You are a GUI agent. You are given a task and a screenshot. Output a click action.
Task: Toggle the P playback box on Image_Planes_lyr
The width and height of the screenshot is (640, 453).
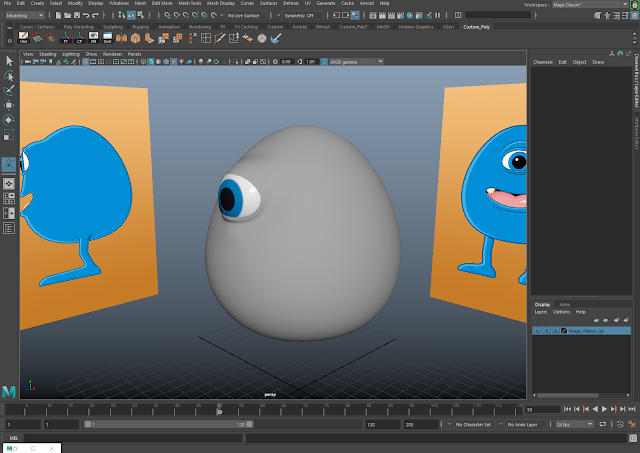click(x=546, y=330)
